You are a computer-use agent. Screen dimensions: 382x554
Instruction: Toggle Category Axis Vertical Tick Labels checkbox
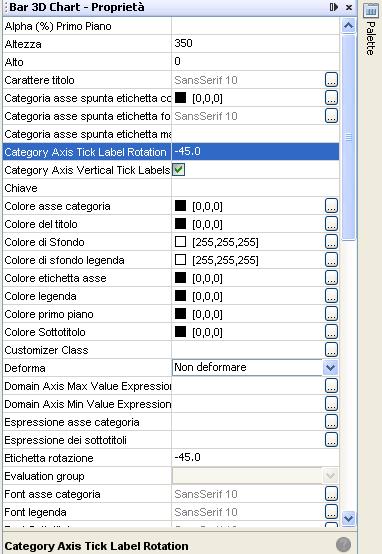point(179,170)
